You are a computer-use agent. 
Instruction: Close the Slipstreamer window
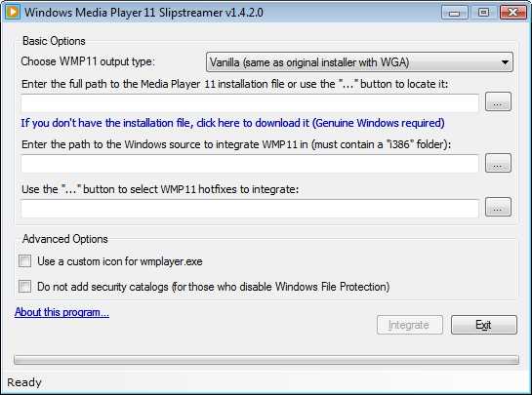pyautogui.click(x=513, y=13)
